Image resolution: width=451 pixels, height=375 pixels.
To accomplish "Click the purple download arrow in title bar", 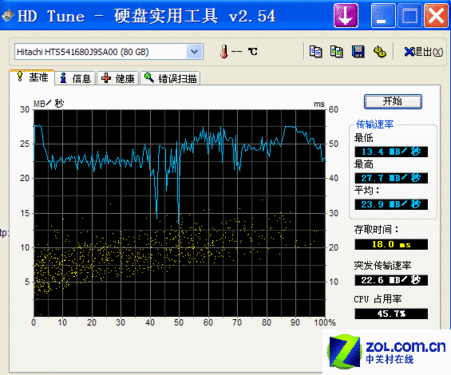I will click(346, 15).
